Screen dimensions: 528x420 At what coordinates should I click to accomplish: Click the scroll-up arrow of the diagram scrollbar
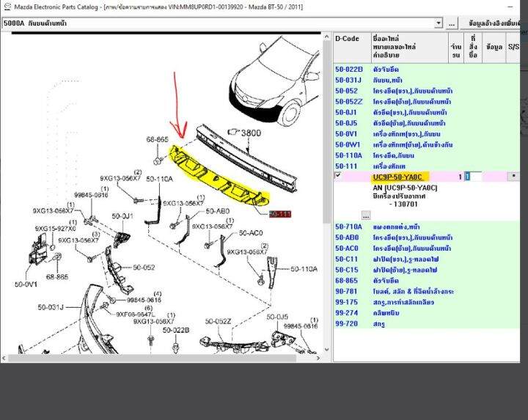(326, 37)
